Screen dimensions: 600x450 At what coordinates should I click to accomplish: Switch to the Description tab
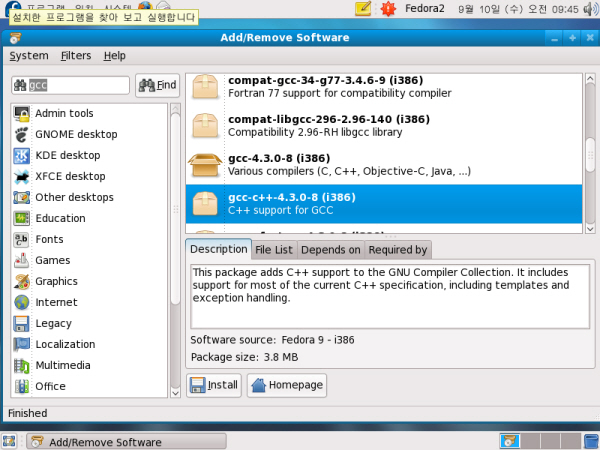click(218, 249)
